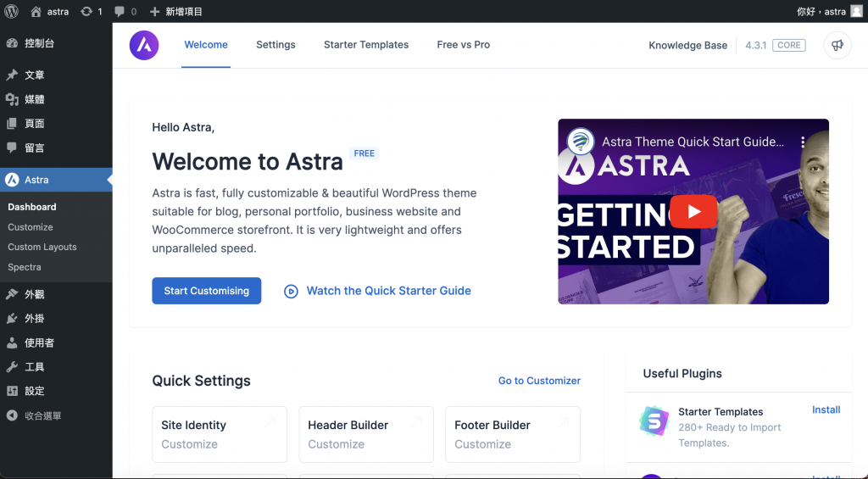
Task: Open the comments bubble icon in admin bar
Action: click(119, 11)
